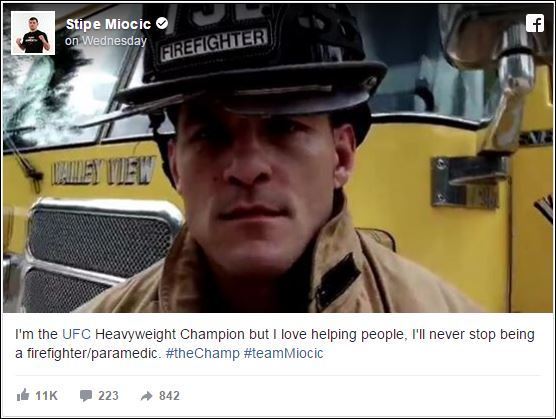Viewport: 556px width, 419px height.
Task: Click the thumbs-up like icon
Action: pos(23,395)
